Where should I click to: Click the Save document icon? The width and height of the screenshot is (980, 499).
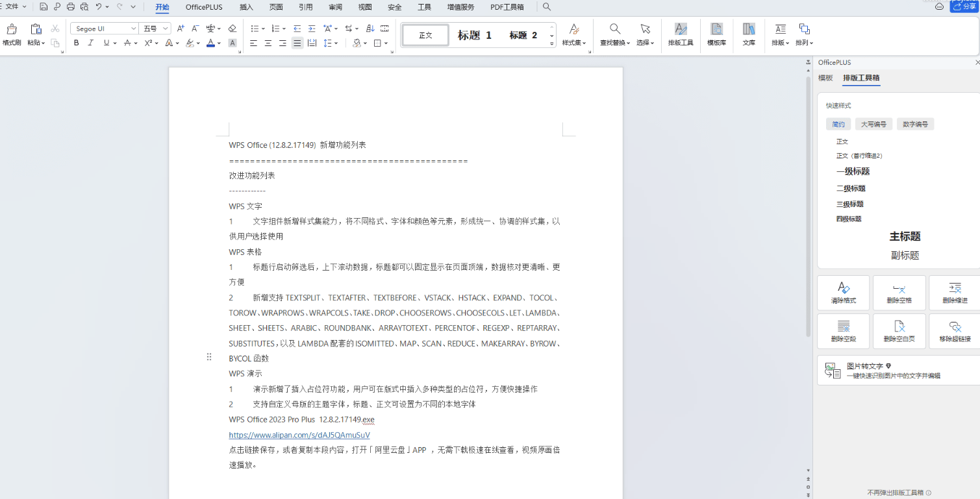click(x=44, y=6)
